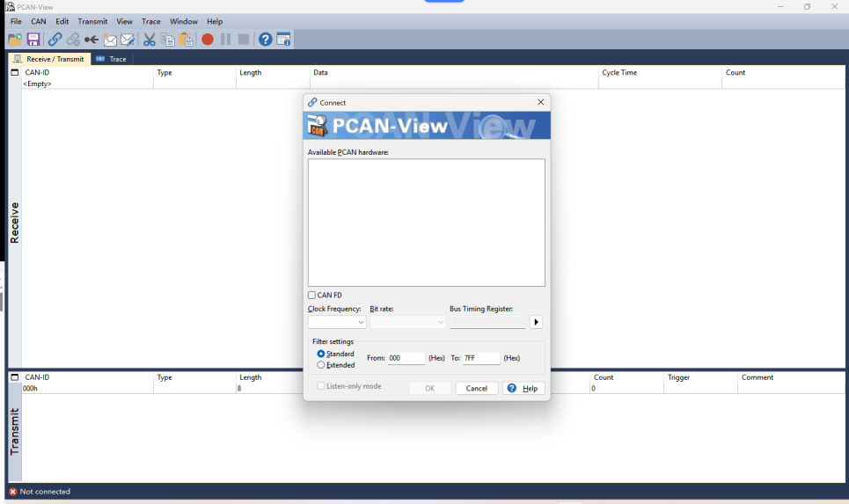This screenshot has height=504, width=849.
Task: Open the View menu
Action: 125,21
